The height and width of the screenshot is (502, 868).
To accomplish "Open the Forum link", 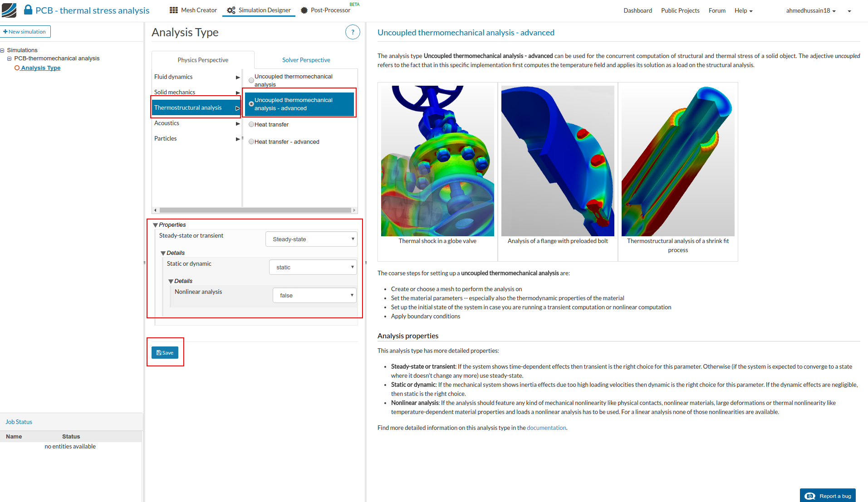I will 717,10.
